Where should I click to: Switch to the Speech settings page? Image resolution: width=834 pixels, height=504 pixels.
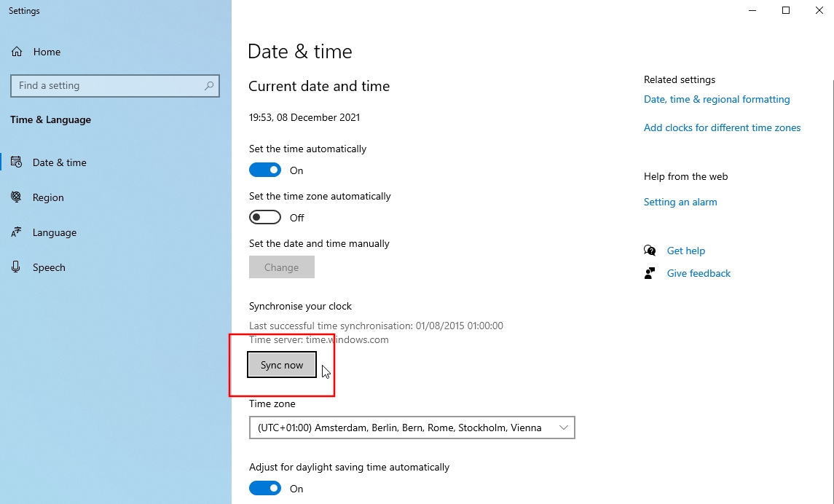(49, 267)
